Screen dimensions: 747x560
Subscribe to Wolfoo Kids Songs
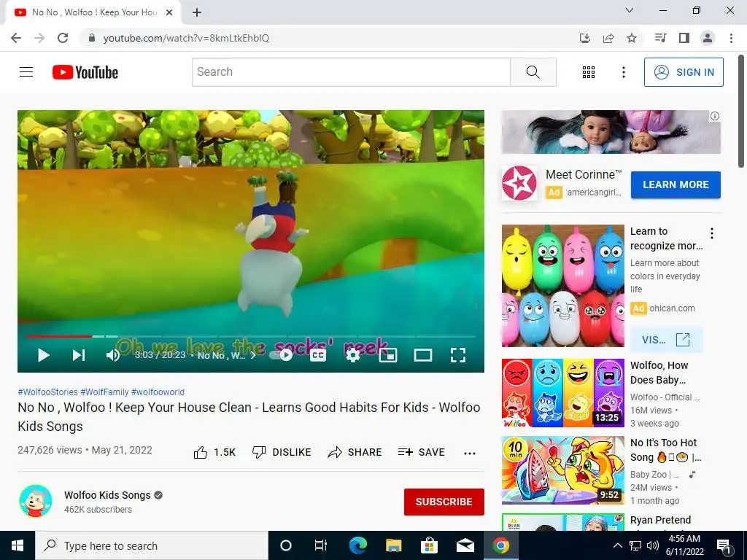(x=444, y=502)
